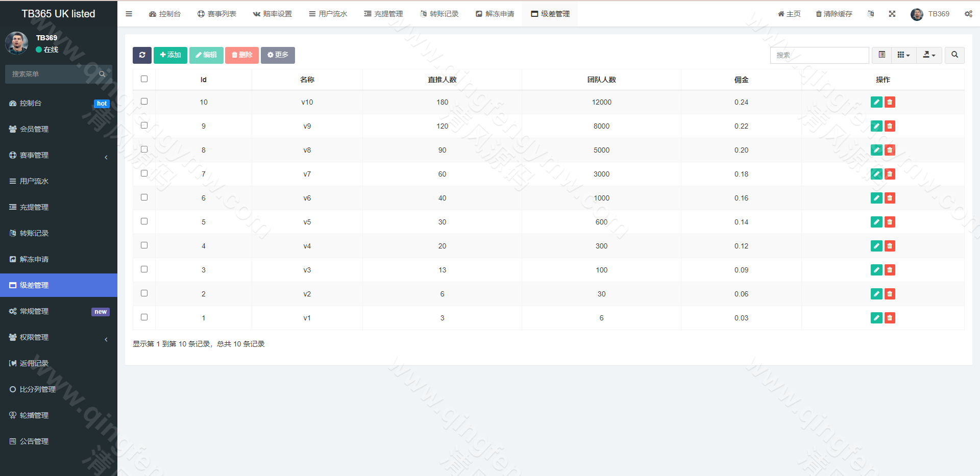Click the 添加 button to add a record
980x476 pixels.
tap(170, 55)
